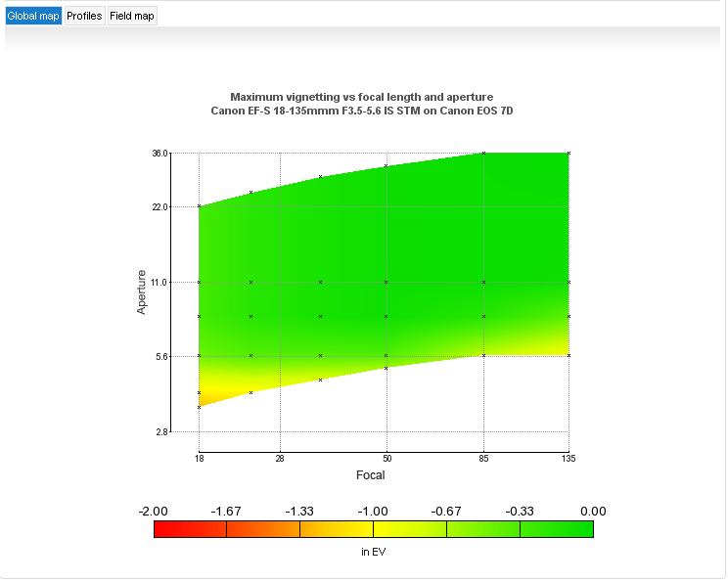Click the 36.0 aperture axis label
The image size is (728, 582).
159,154
